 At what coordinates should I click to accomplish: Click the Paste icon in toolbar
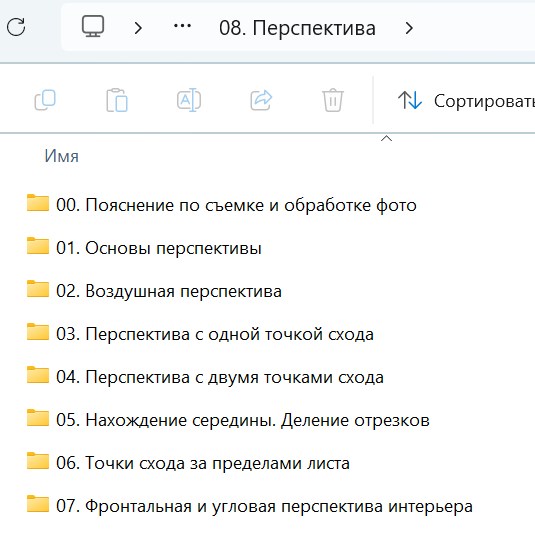[x=117, y=100]
